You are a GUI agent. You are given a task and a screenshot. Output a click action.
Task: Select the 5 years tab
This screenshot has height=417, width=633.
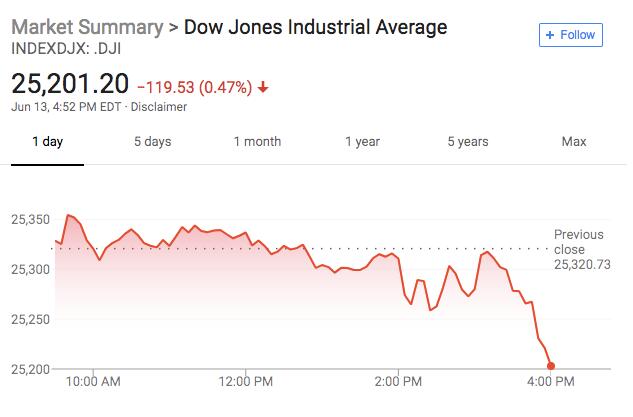[468, 141]
